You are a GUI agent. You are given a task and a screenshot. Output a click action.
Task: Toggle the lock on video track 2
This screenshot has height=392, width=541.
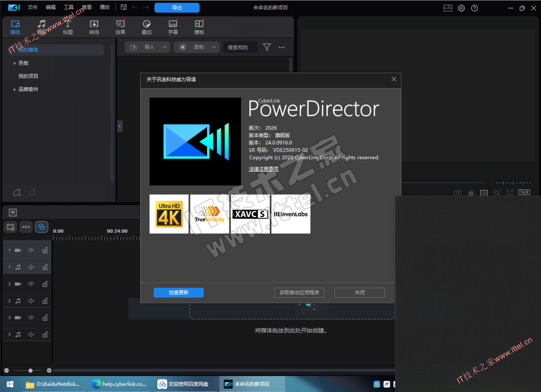point(45,284)
